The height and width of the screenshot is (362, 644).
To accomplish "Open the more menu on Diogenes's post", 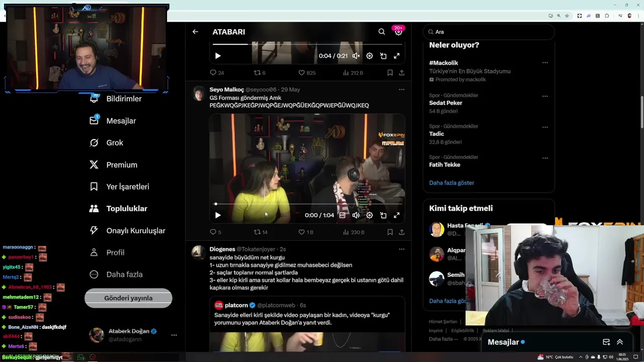I will pyautogui.click(x=401, y=249).
